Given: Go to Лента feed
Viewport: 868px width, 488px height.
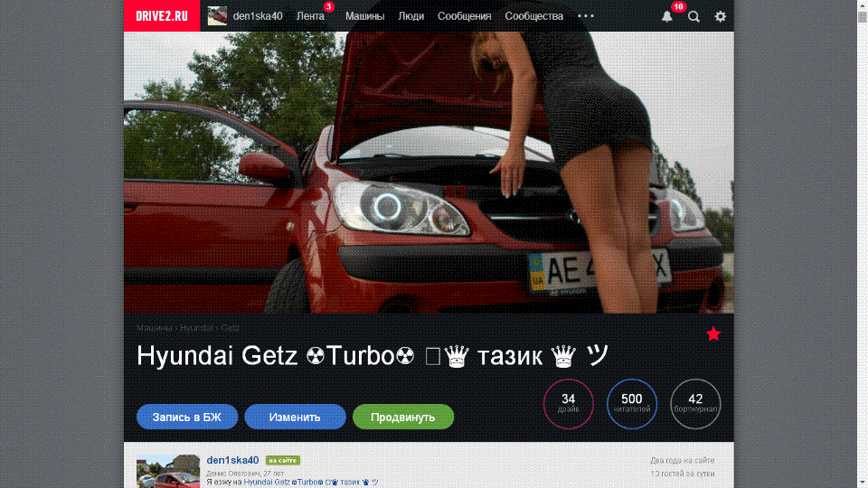Looking at the screenshot, I should 310,16.
